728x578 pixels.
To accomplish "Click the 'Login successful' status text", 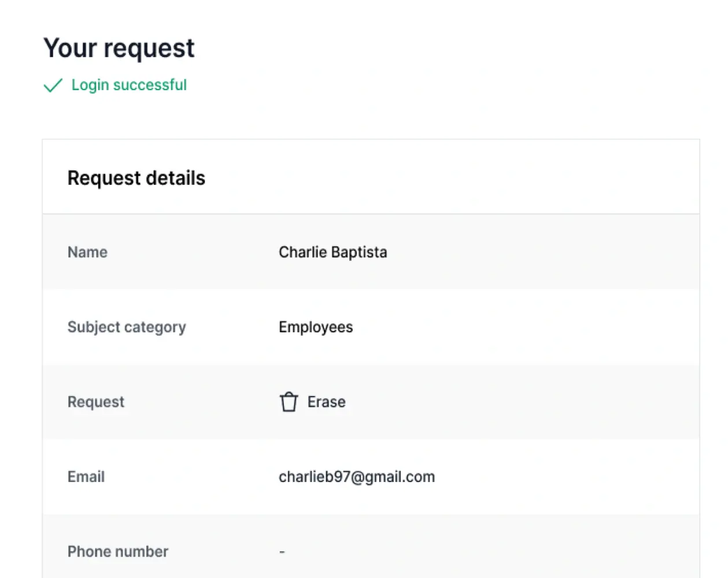I will coord(129,85).
